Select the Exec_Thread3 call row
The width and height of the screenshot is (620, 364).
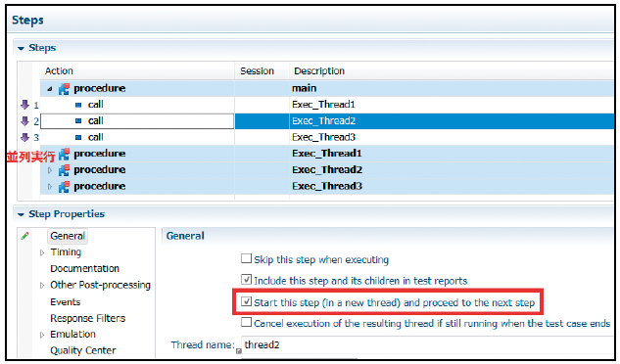pos(327,138)
